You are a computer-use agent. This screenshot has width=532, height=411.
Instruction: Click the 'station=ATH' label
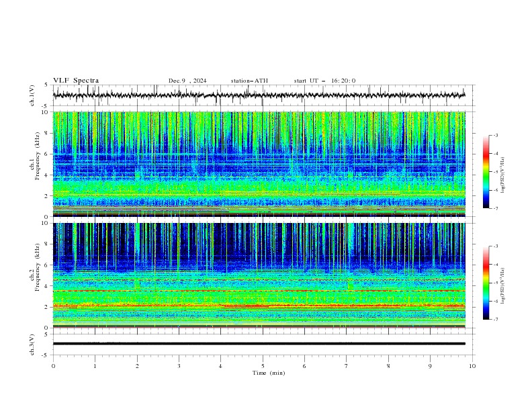point(249,81)
